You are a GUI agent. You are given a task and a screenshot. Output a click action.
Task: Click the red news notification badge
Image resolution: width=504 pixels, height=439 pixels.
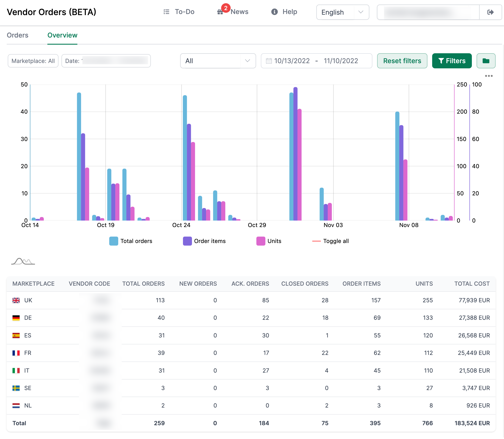(225, 8)
